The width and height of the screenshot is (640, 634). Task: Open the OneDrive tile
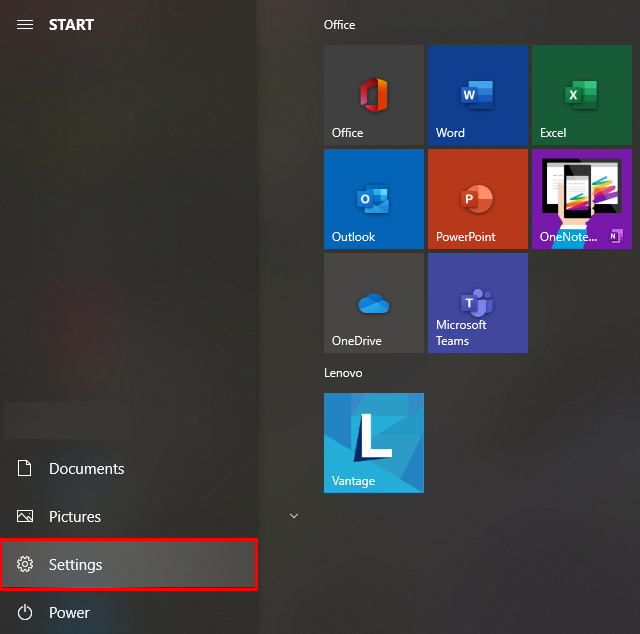(373, 303)
